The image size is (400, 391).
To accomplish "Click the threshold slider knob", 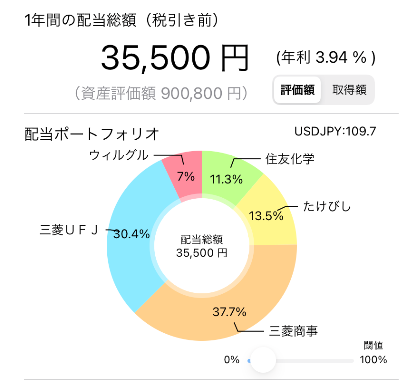I will (263, 360).
